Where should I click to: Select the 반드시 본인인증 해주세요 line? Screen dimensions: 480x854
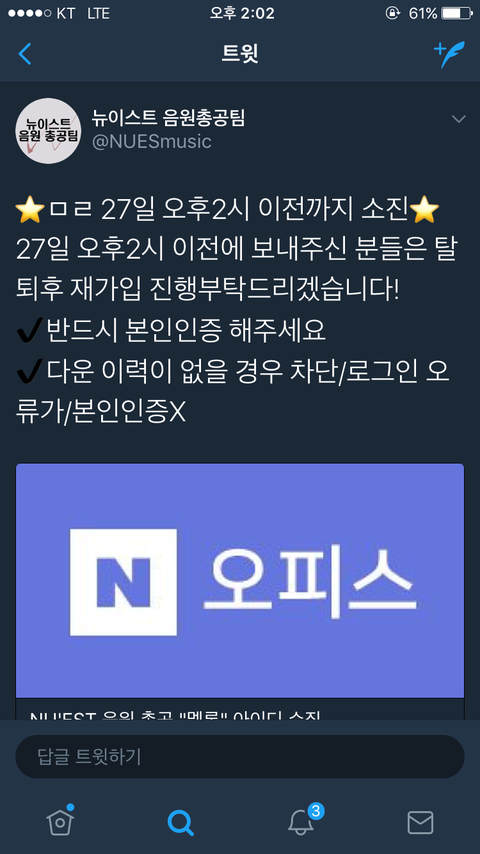171,330
